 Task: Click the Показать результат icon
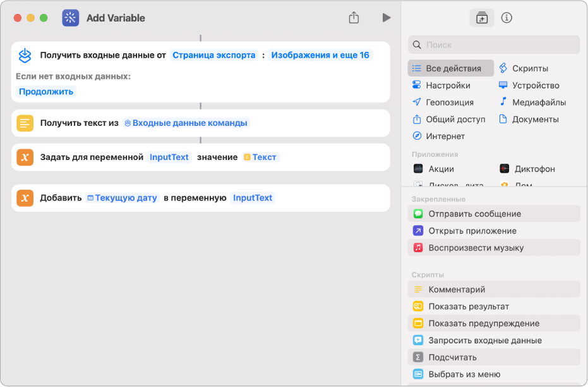pyautogui.click(x=417, y=306)
